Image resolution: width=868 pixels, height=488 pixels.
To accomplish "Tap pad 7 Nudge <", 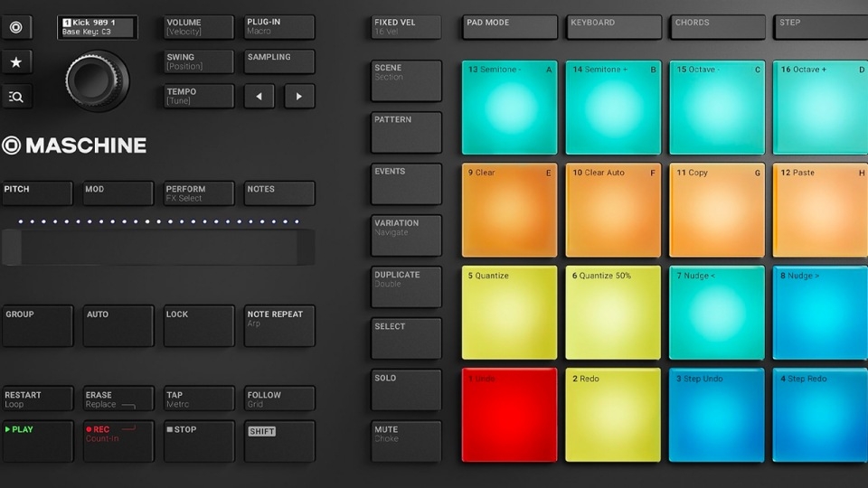I will (717, 314).
